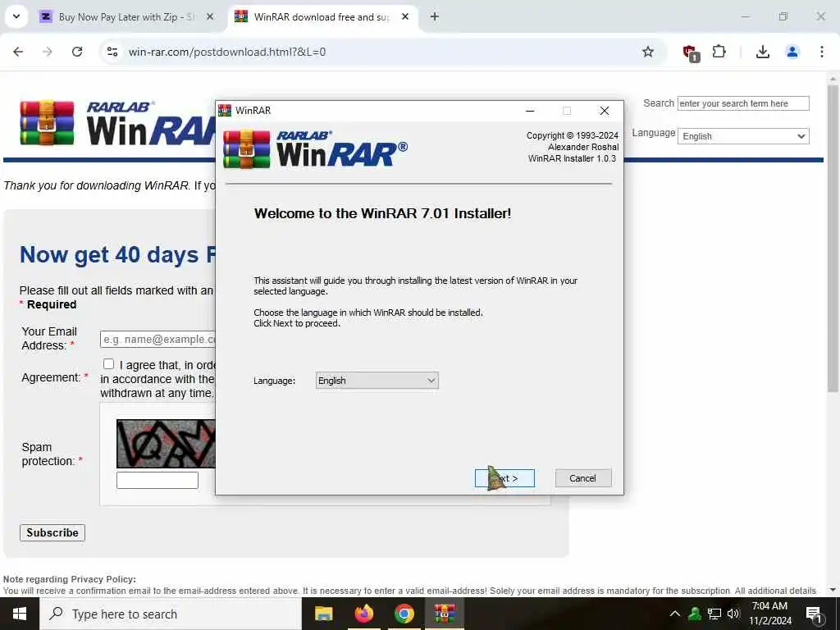The width and height of the screenshot is (840, 630).
Task: Open the taskbar clock showing 7:04 AM
Action: (769, 614)
